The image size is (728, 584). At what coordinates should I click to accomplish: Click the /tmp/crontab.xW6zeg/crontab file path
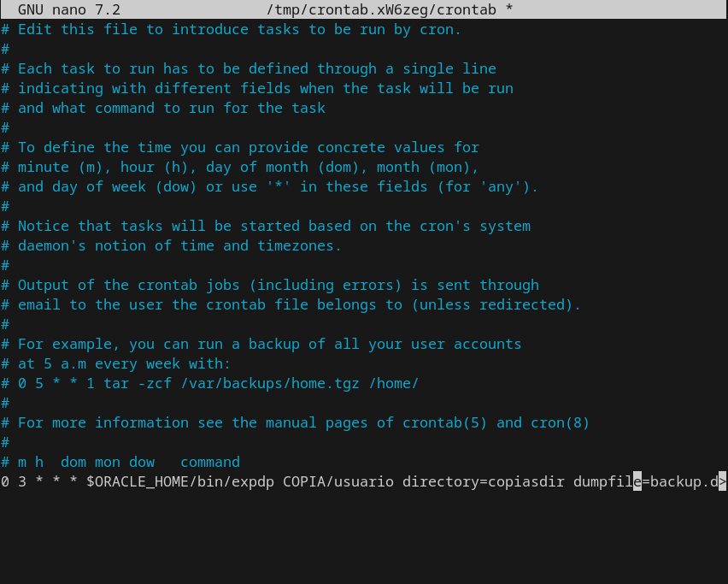click(x=385, y=10)
